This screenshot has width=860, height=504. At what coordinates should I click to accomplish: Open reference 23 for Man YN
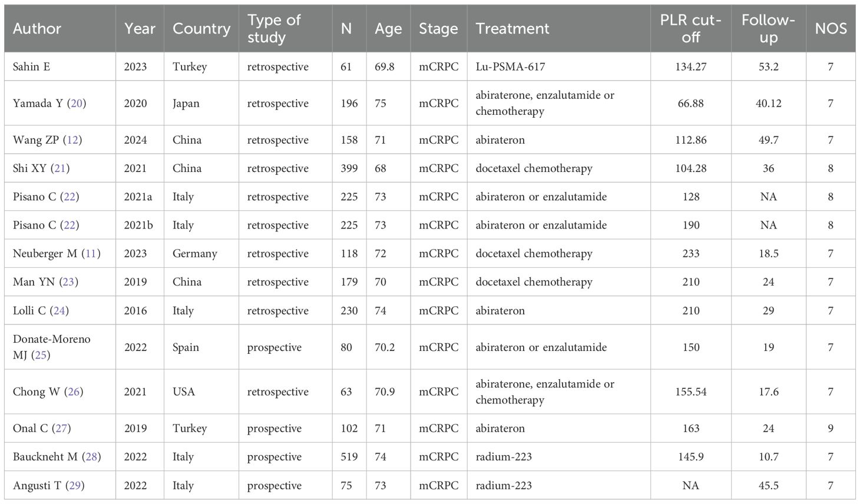tap(68, 282)
